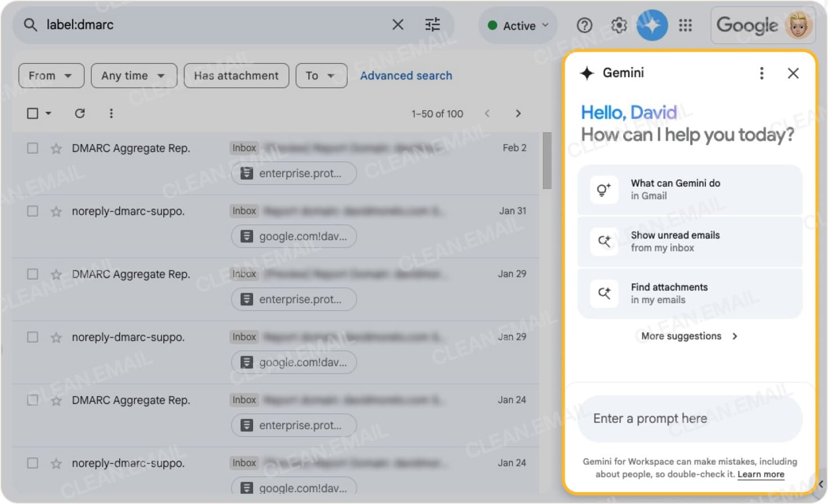Viewport: 828px width, 504px height.
Task: Expand the Any time filter
Action: pyautogui.click(x=133, y=75)
